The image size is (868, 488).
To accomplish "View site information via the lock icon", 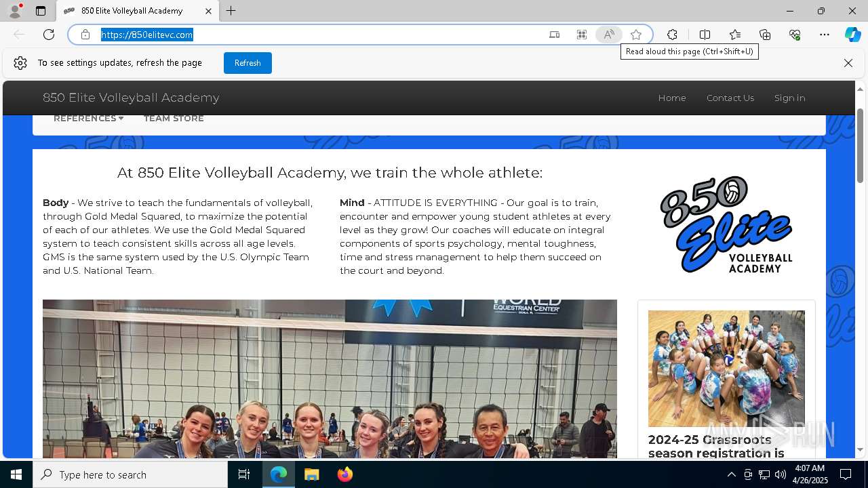I will (x=85, y=35).
